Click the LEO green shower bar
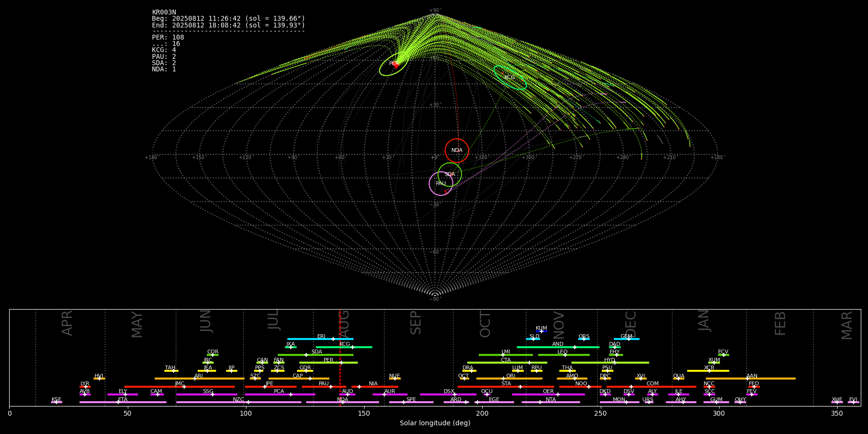 564,355
